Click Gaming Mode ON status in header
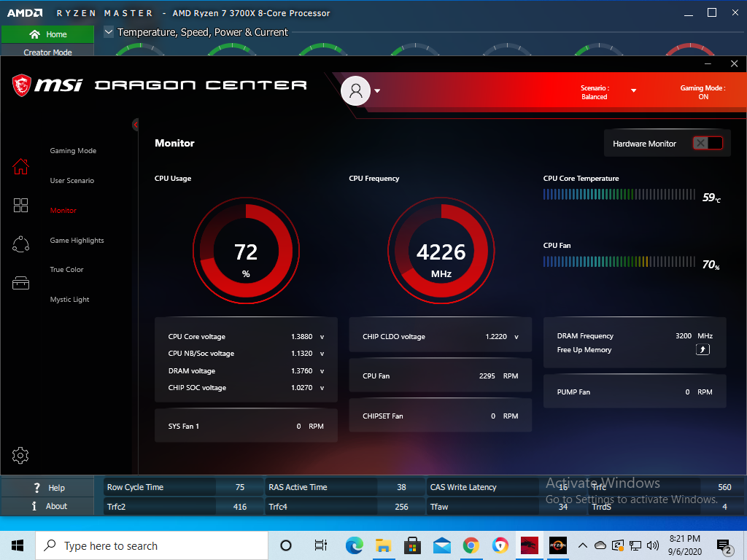The width and height of the screenshot is (747, 560). (x=703, y=93)
